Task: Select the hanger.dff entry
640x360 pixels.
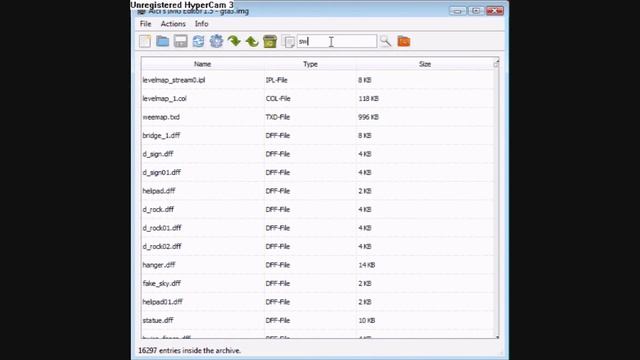Action: [158, 265]
